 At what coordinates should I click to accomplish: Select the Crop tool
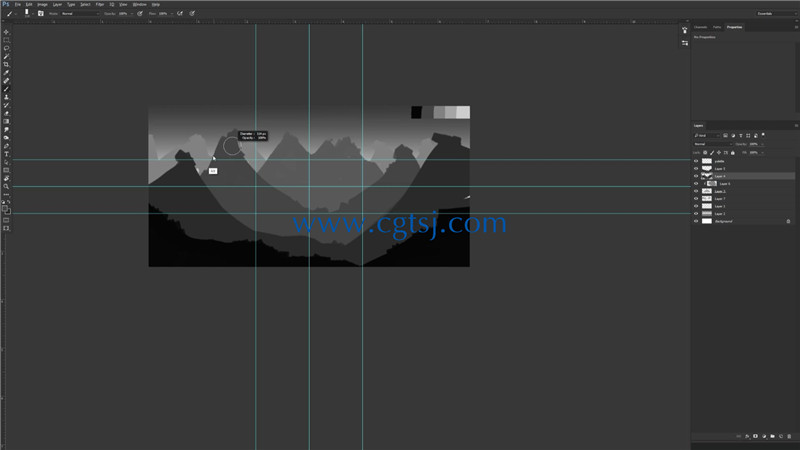click(6, 64)
